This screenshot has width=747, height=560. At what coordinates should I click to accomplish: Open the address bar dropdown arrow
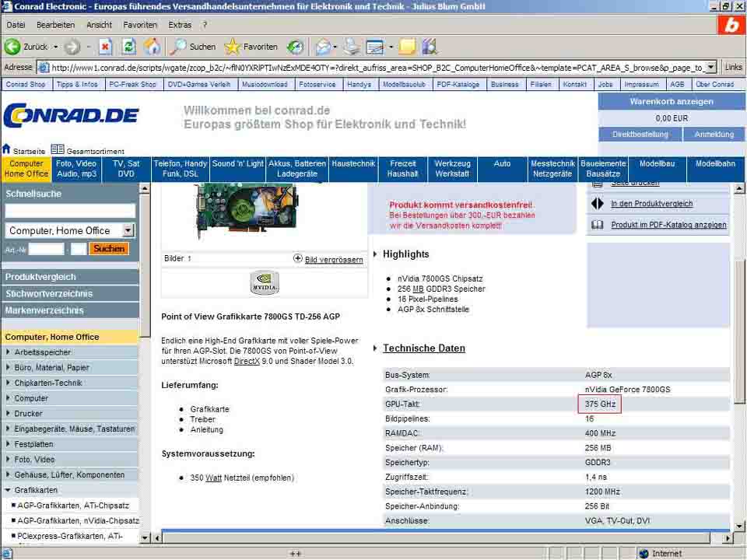tap(710, 67)
